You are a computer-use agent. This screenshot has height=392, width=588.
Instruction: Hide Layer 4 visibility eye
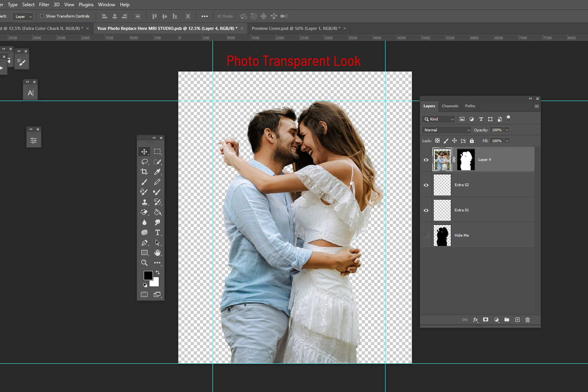426,160
